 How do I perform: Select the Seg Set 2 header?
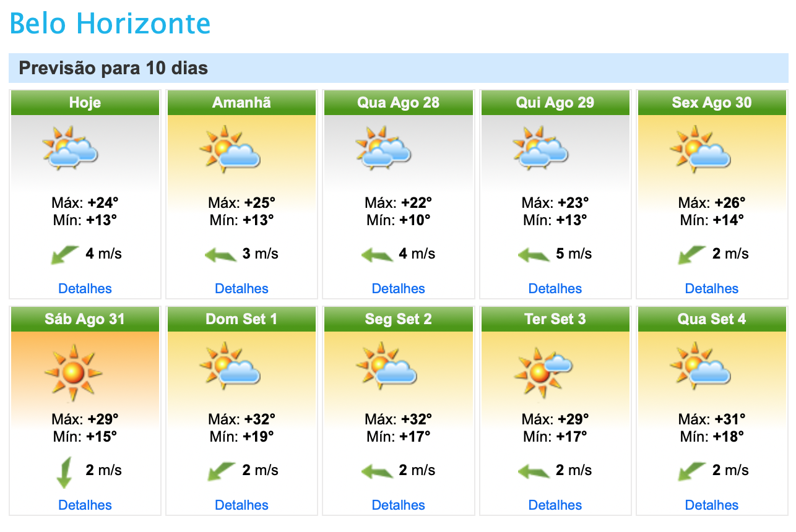(398, 319)
